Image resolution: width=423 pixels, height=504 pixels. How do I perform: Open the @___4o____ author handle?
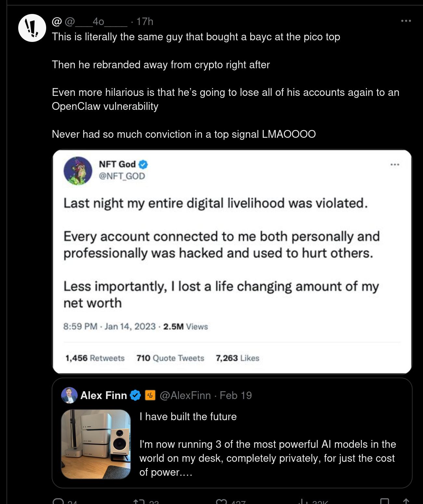(96, 22)
